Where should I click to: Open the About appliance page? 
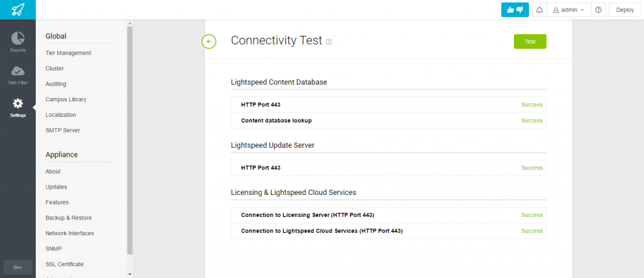[x=53, y=171]
